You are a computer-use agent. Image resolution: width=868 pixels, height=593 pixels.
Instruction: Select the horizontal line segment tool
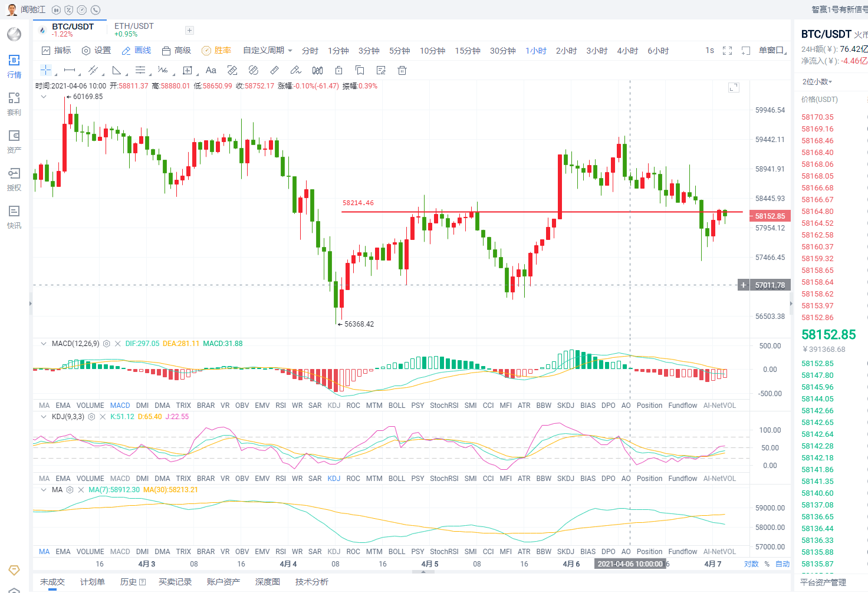tap(70, 70)
